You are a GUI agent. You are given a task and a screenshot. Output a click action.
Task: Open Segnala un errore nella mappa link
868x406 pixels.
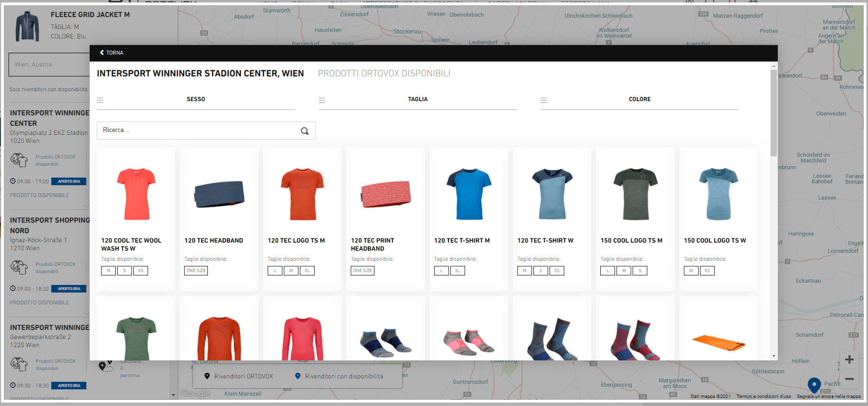[829, 397]
